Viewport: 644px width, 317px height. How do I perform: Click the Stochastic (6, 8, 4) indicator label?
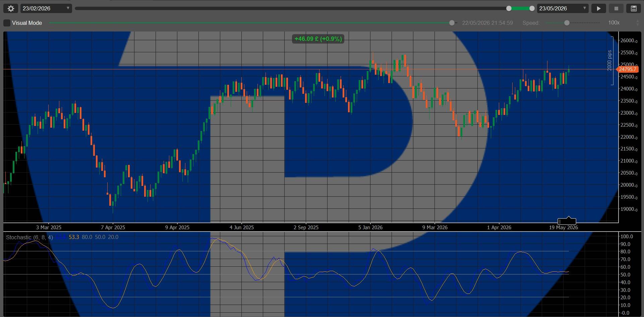coord(30,237)
